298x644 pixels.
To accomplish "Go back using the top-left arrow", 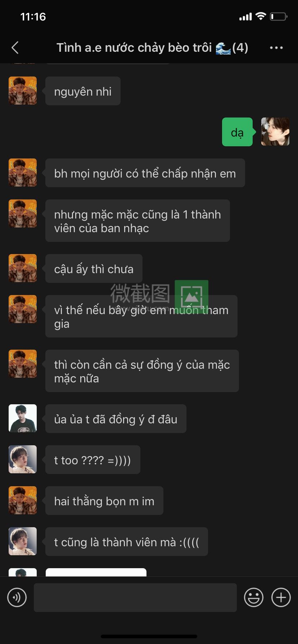I will coord(15,47).
